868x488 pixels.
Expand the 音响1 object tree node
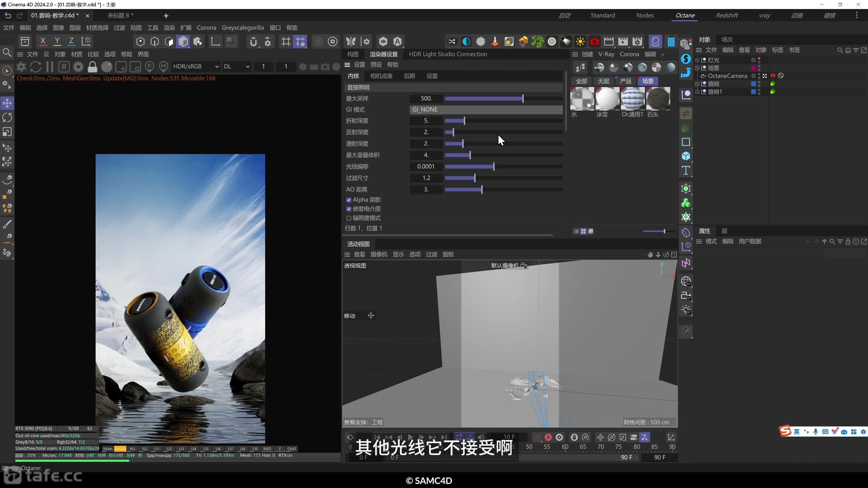697,92
